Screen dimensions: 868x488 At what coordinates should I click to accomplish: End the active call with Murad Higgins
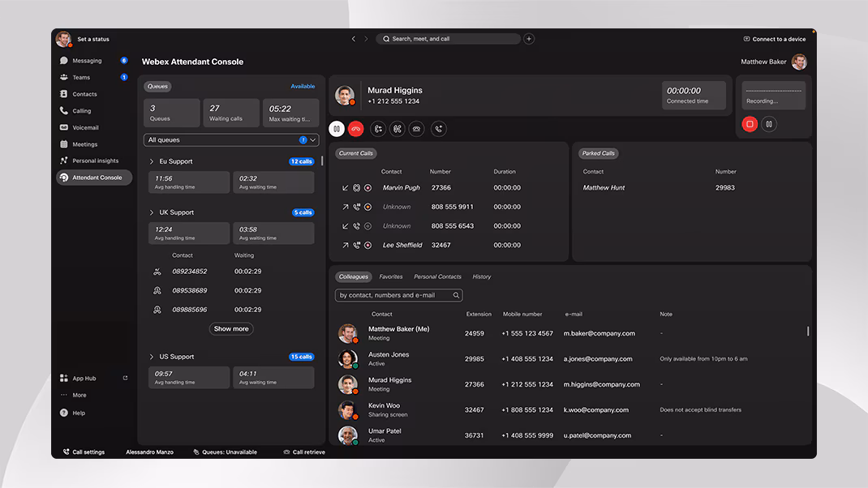(357, 128)
